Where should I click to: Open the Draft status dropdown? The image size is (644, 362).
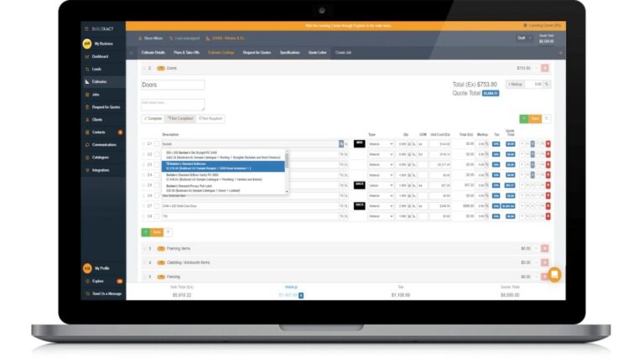(x=524, y=39)
